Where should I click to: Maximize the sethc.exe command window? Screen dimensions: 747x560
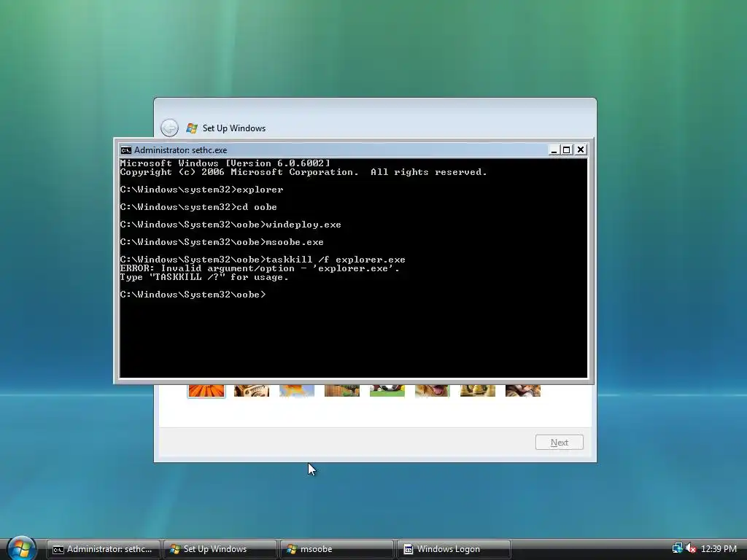(x=566, y=150)
